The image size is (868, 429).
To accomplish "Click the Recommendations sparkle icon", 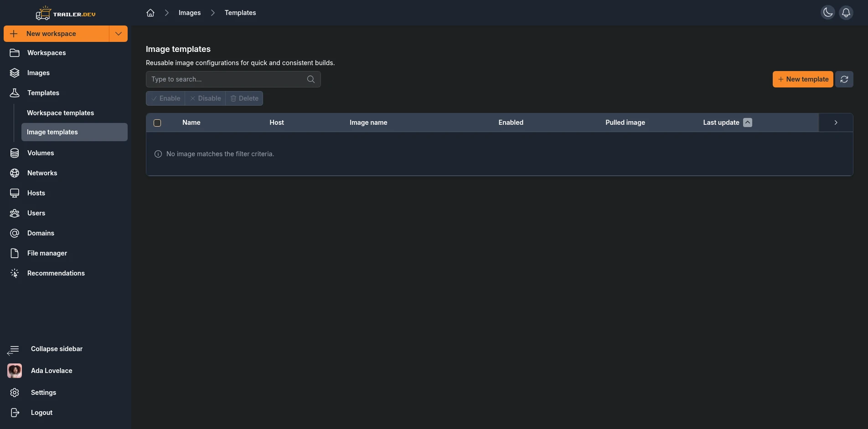I will tap(15, 273).
